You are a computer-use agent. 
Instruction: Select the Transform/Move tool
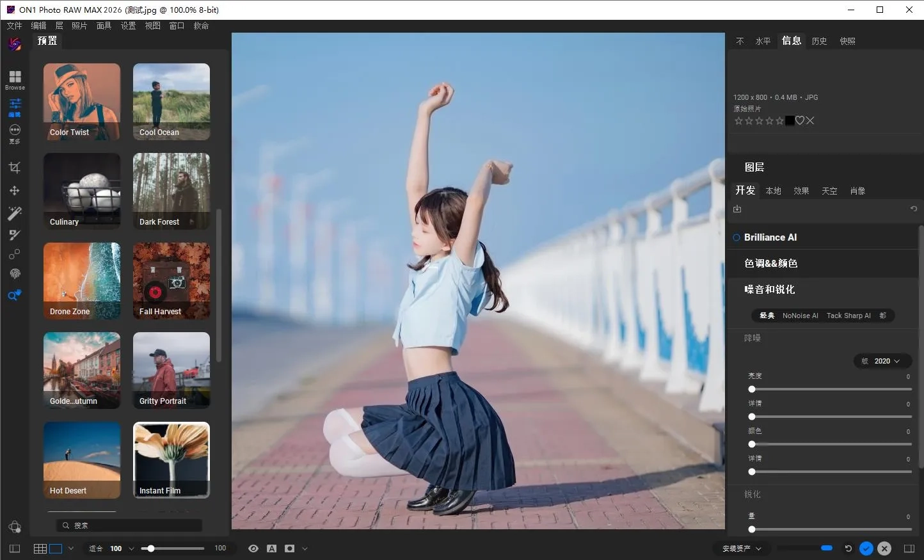(14, 190)
